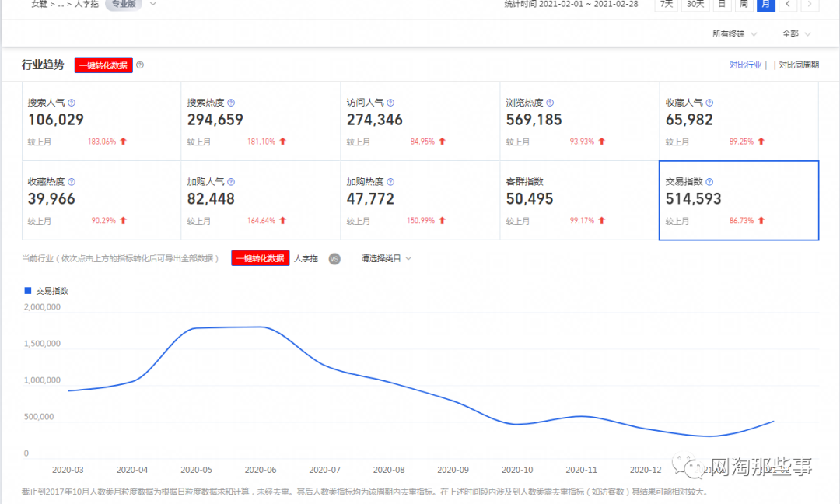Click 女鞋 breadcrumb link
Screen dimensions: 840x504
39,4
